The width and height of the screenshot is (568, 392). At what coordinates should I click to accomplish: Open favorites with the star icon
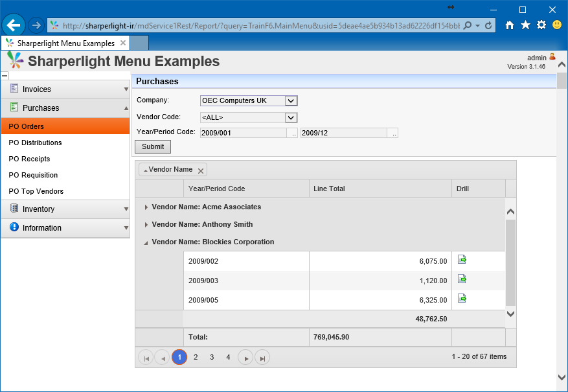(x=525, y=25)
